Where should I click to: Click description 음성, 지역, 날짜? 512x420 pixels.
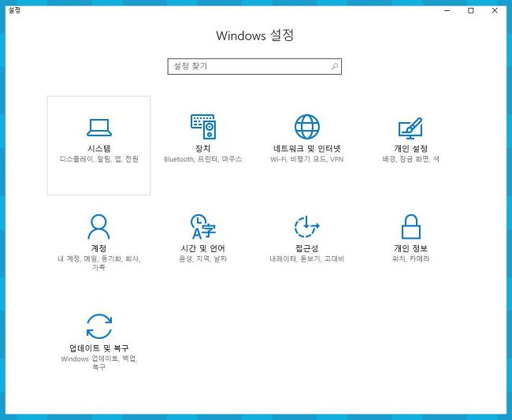tap(202, 259)
